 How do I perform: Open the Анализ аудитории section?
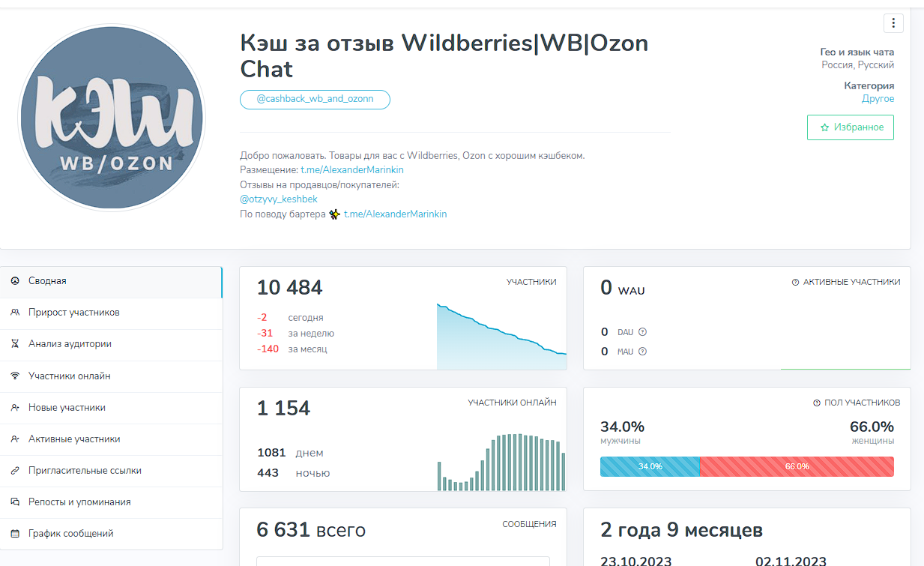click(111, 345)
